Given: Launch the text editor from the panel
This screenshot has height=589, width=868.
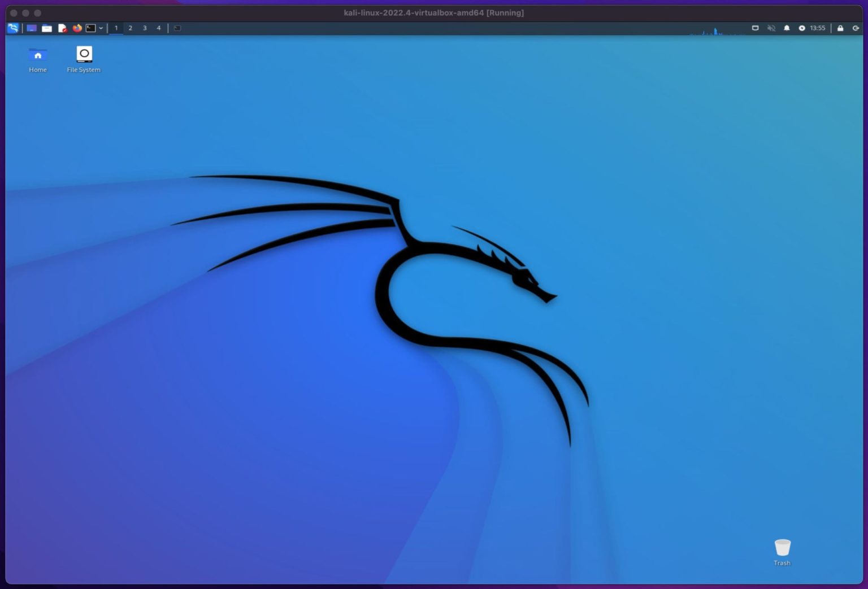Looking at the screenshot, I should click(x=62, y=28).
